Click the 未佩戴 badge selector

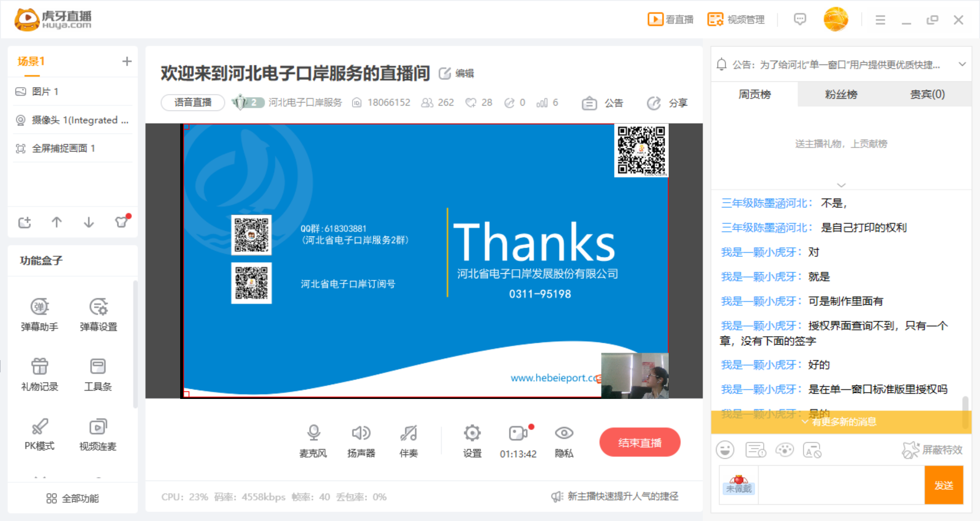click(739, 485)
